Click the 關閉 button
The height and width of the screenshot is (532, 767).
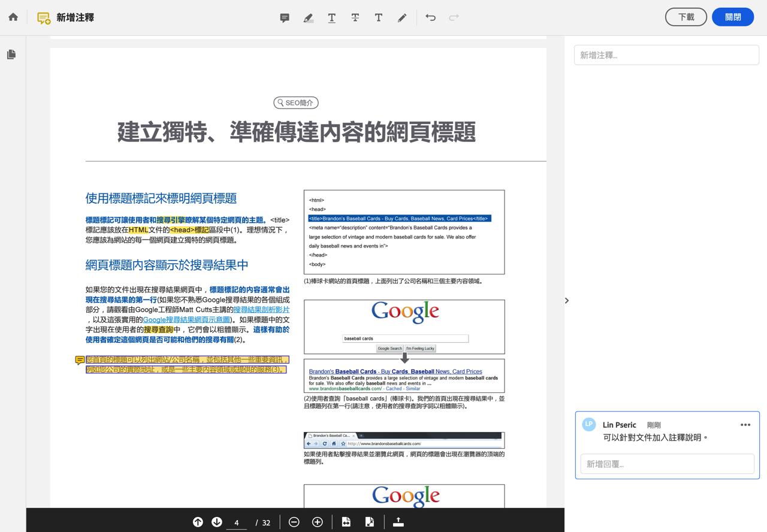733,17
